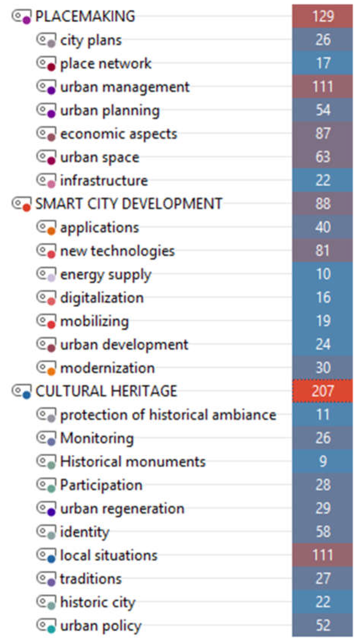Image resolution: width=361 pixels, height=644 pixels.
Task: Choose the new technologies code
Action: click(x=117, y=251)
